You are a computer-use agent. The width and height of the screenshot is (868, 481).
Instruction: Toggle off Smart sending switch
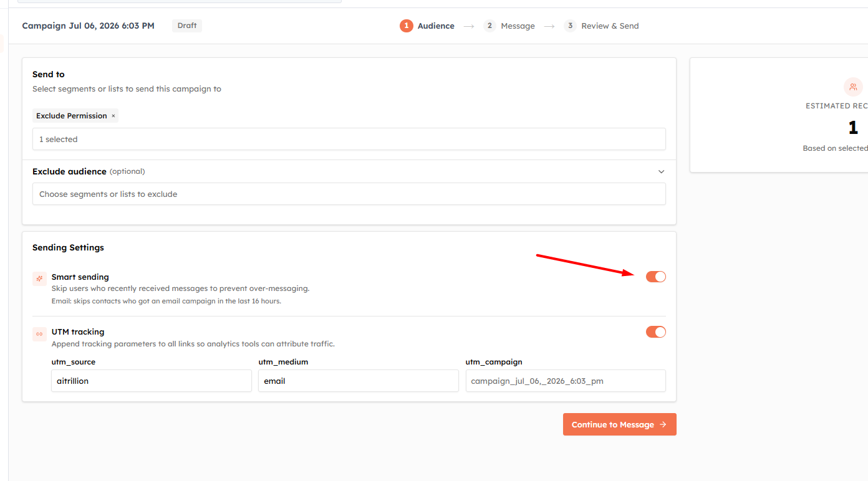click(x=656, y=277)
